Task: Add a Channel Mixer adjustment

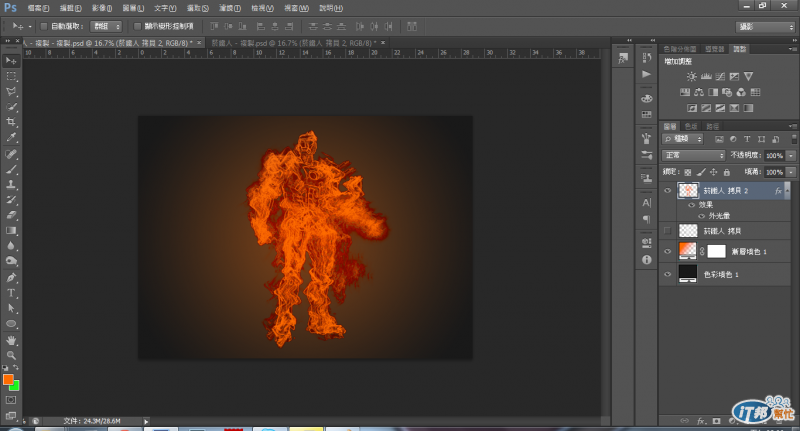Action: point(741,92)
